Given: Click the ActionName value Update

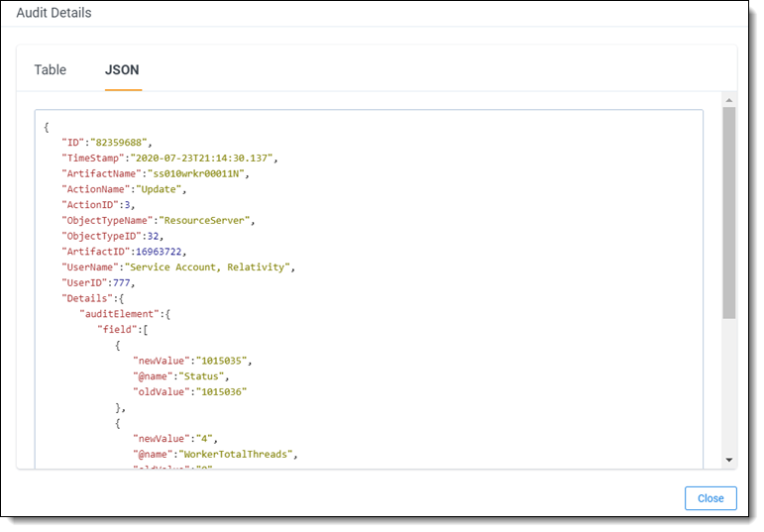Looking at the screenshot, I should click(x=161, y=188).
